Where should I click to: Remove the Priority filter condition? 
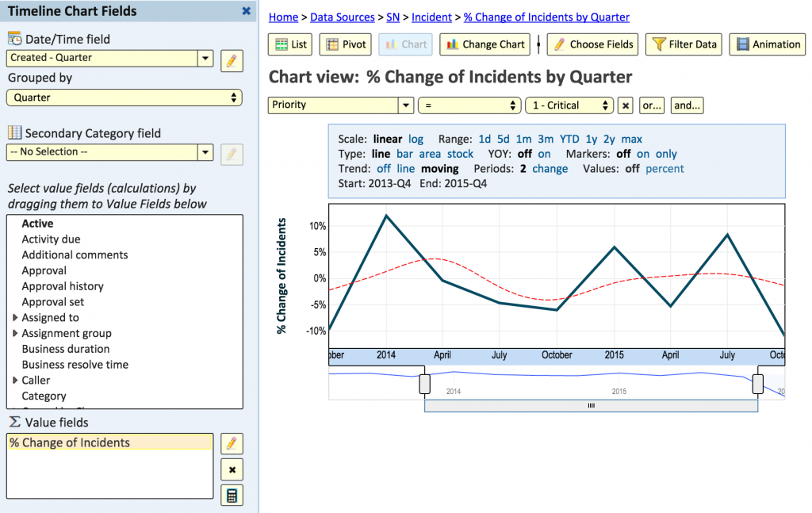[626, 105]
